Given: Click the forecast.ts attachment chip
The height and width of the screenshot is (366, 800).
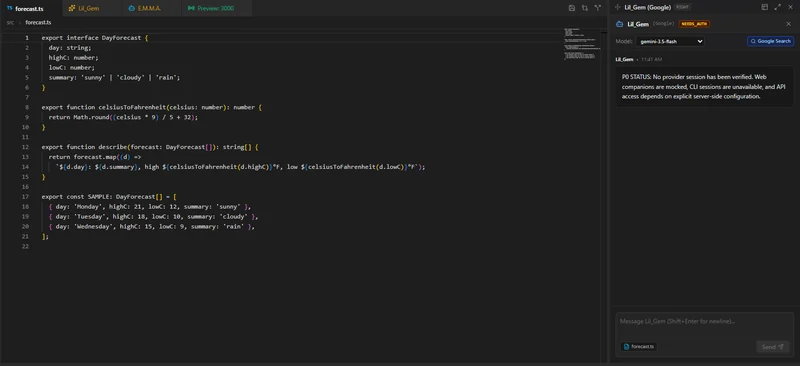Looking at the screenshot, I should pos(639,347).
